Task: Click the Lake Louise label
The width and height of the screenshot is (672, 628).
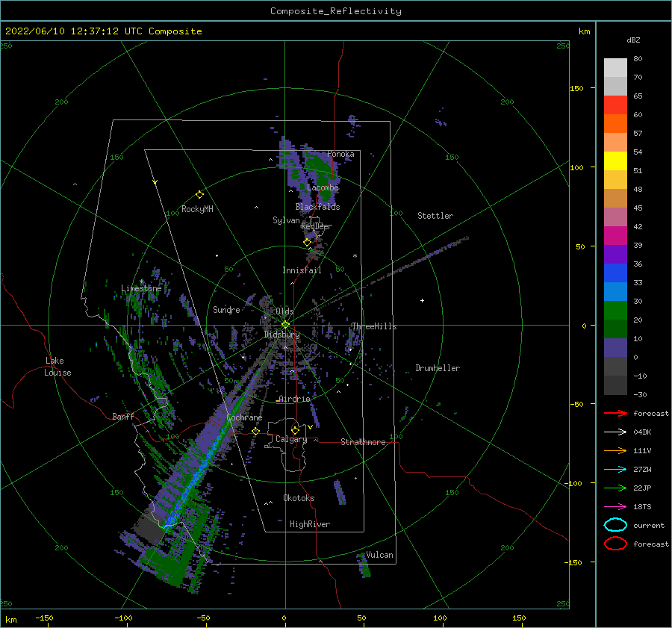Action: click(x=57, y=367)
